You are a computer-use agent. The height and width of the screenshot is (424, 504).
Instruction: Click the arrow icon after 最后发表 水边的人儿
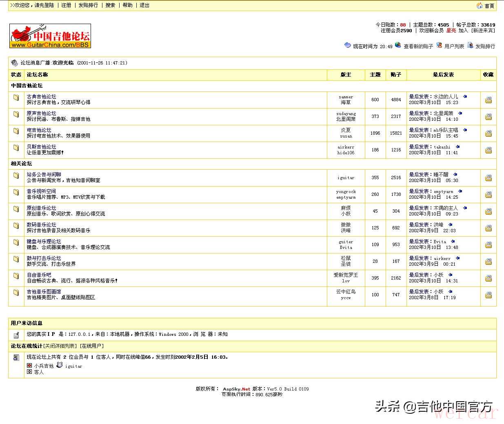pyautogui.click(x=465, y=97)
